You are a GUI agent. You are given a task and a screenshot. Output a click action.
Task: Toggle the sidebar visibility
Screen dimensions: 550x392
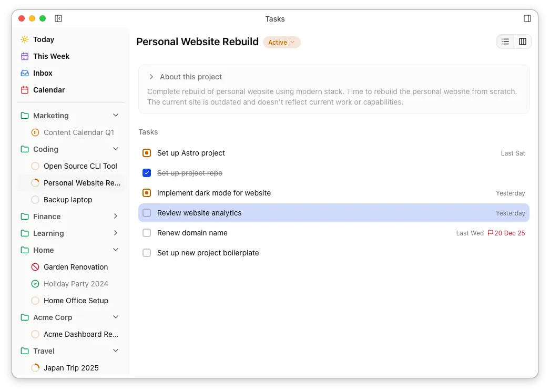pyautogui.click(x=58, y=18)
